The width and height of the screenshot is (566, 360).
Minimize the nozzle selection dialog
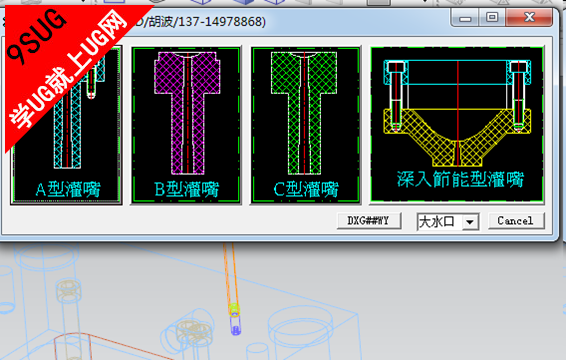(x=465, y=17)
